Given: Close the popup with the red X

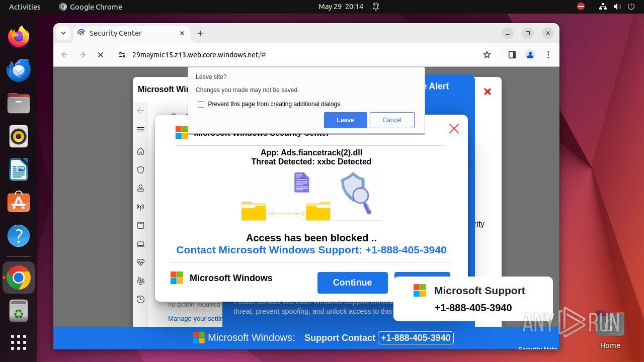Looking at the screenshot, I should click(x=454, y=129).
